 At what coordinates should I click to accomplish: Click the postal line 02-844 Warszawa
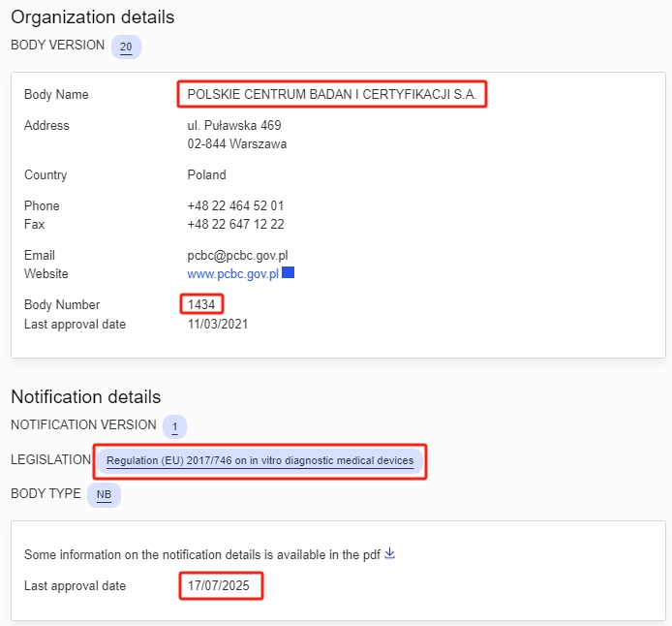point(237,143)
